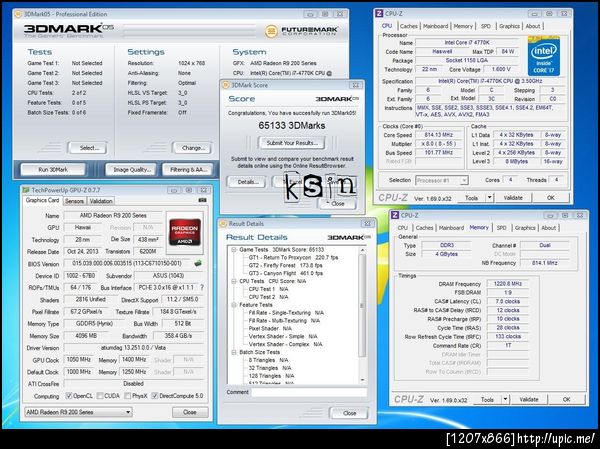Click the Radeon Graphics AMD logo
600x449 pixels.
(x=185, y=232)
